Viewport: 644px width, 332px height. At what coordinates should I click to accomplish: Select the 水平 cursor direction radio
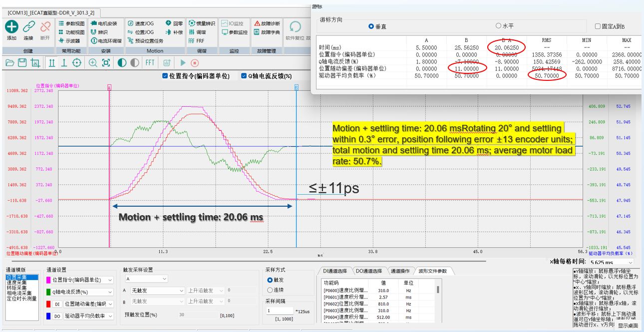[498, 26]
